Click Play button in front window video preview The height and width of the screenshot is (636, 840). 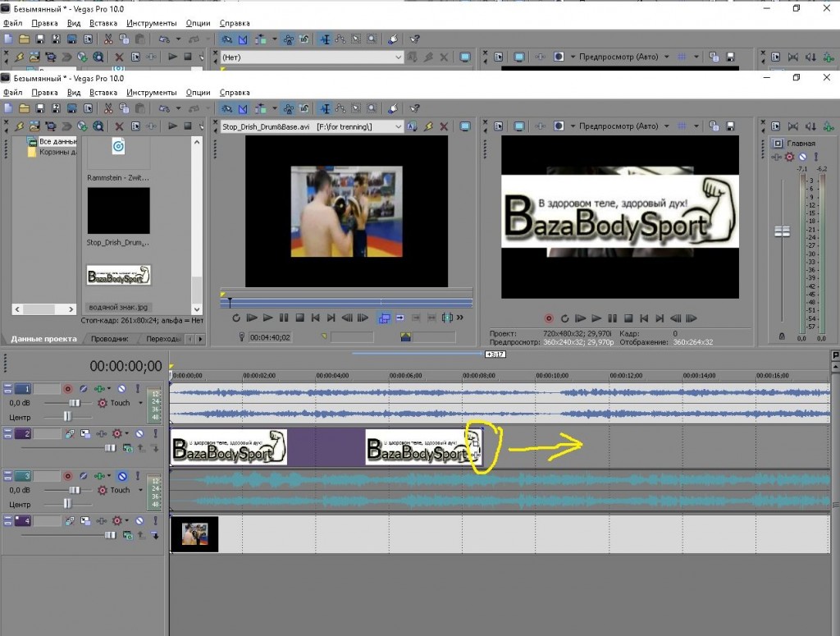pos(596,318)
